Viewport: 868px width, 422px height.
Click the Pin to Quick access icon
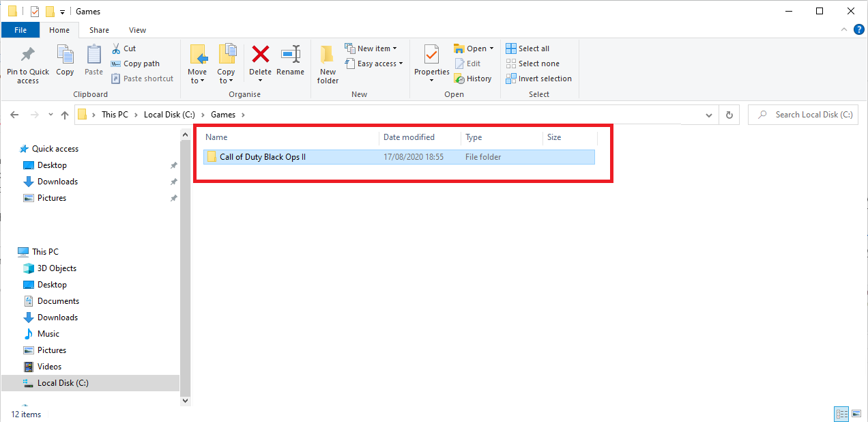point(27,55)
